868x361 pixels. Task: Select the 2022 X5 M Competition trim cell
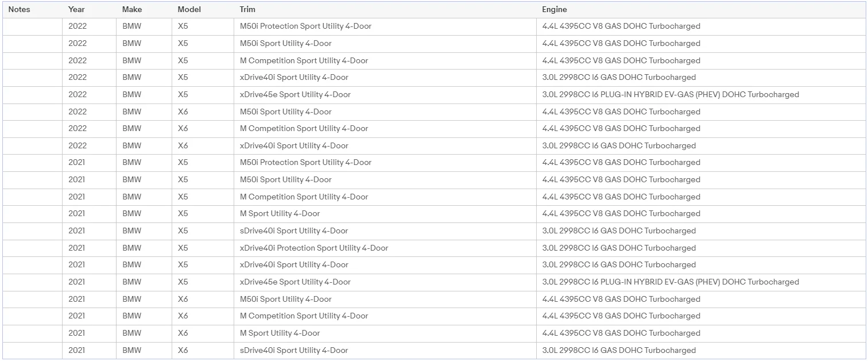tap(385, 60)
